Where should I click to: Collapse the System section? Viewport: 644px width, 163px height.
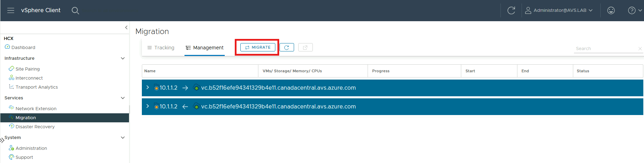point(122,138)
